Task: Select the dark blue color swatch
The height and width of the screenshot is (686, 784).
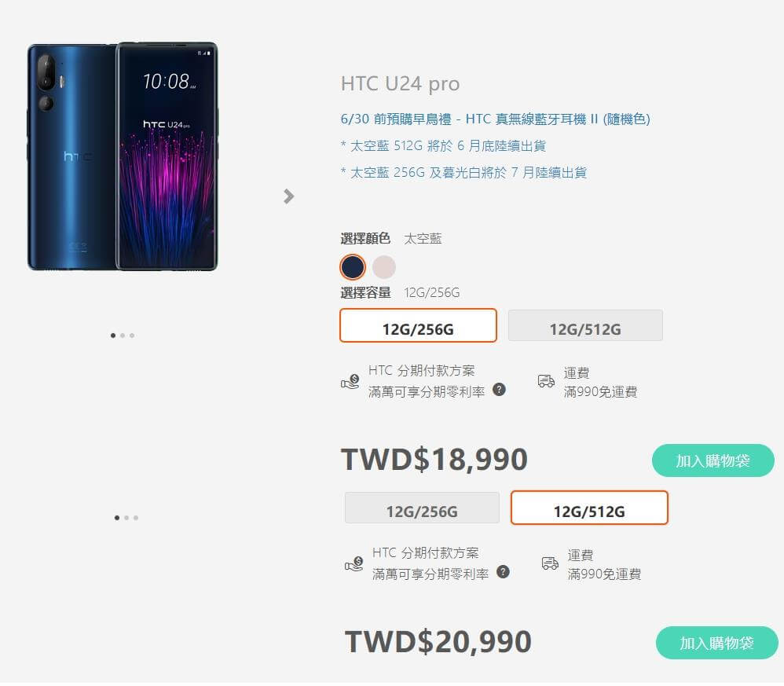Action: 353,267
